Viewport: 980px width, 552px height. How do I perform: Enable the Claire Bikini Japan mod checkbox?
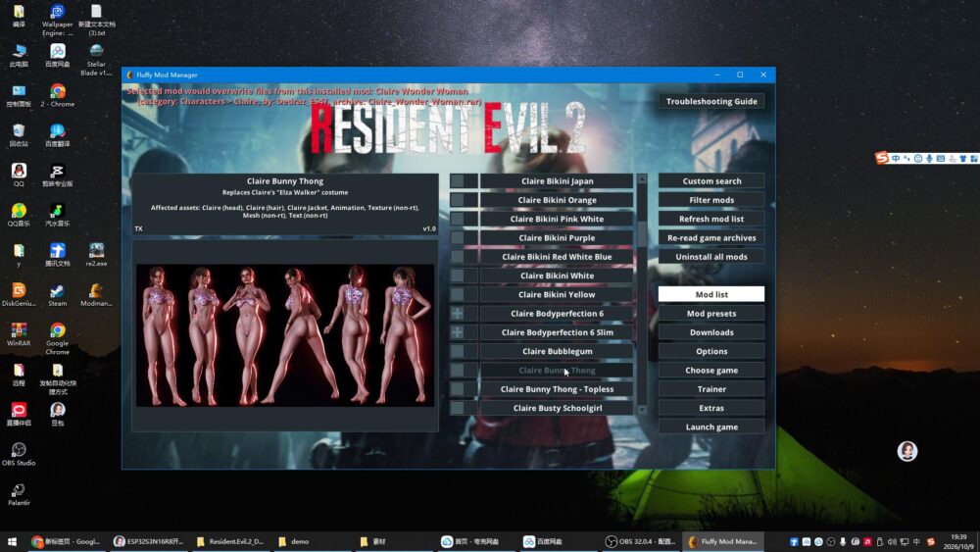coord(458,181)
